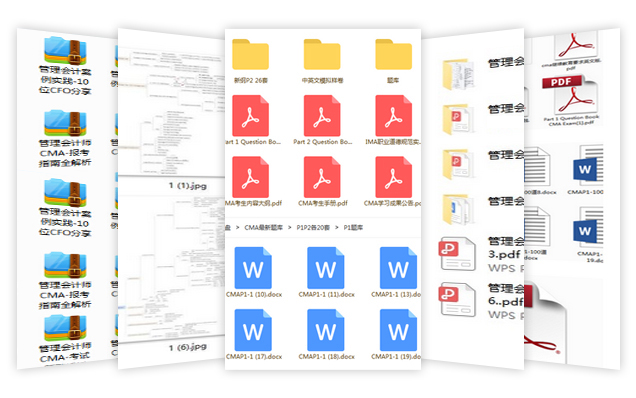636x398 pixels.
Task: Select the CMA考生手册.pdf file
Action: click(322, 177)
